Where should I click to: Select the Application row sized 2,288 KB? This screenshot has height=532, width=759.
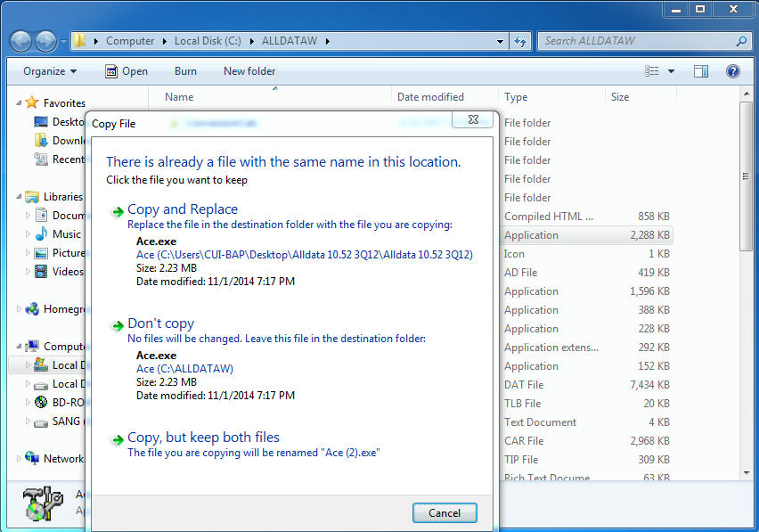point(586,235)
